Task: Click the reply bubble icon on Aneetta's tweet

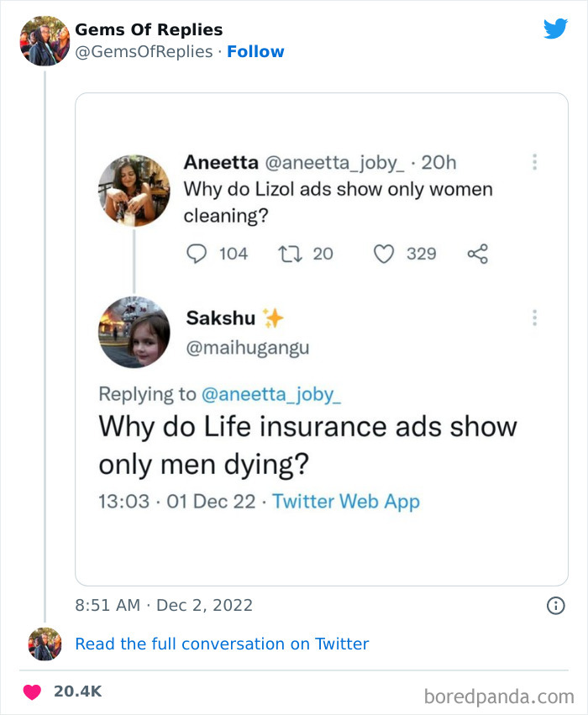Action: point(196,253)
